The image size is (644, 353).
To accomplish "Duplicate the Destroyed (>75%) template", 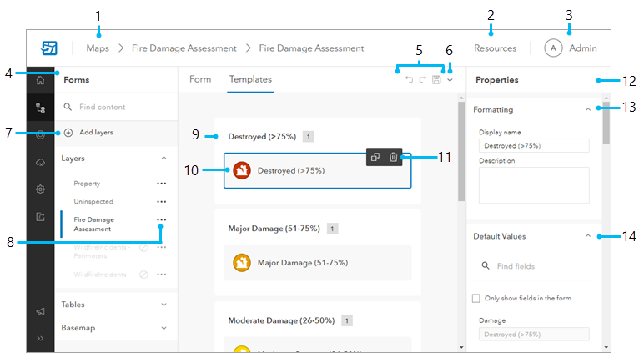I will pyautogui.click(x=375, y=157).
